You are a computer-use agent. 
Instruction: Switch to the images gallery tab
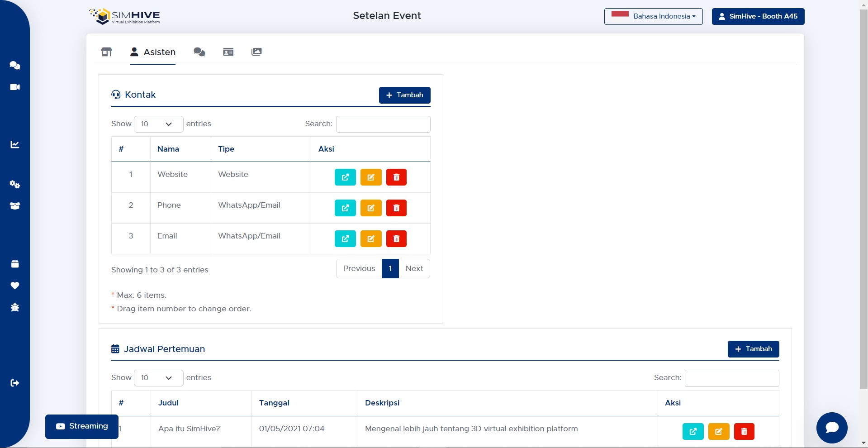(x=256, y=52)
